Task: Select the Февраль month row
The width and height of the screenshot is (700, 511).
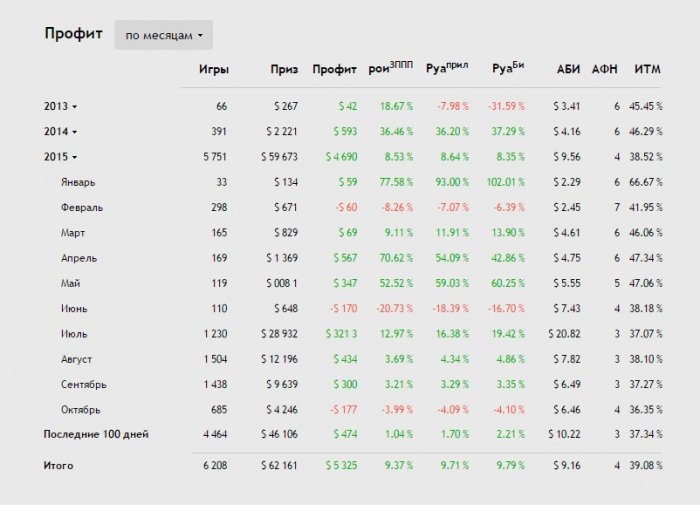Action: (82, 207)
